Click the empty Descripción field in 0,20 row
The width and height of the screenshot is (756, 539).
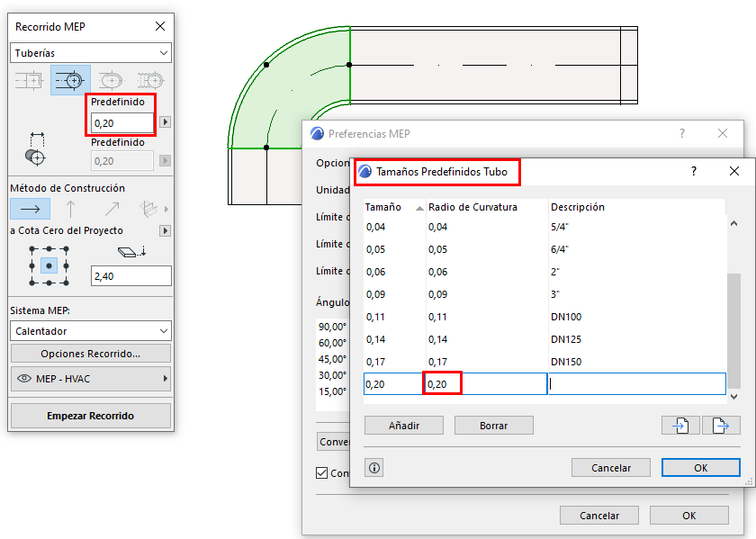tap(637, 384)
